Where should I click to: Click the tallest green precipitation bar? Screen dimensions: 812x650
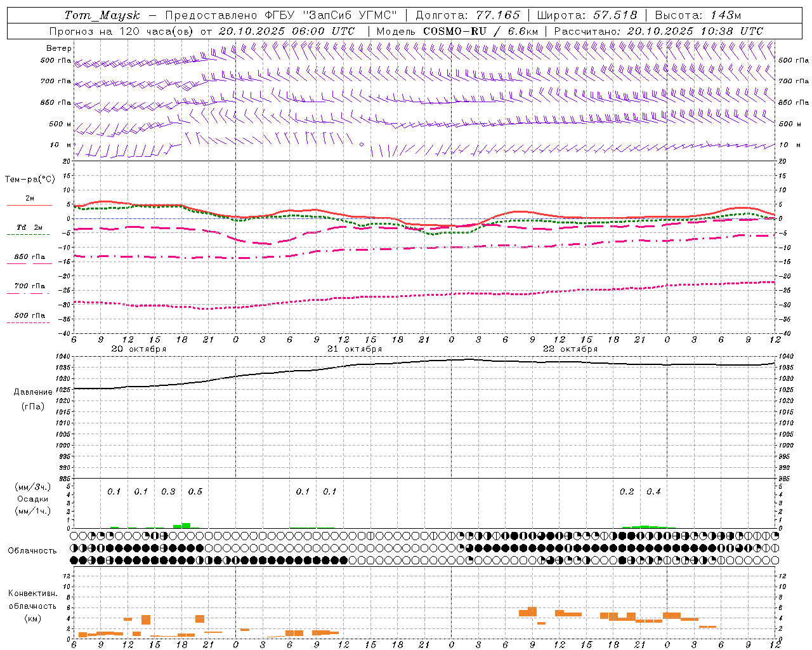pyautogui.click(x=187, y=526)
